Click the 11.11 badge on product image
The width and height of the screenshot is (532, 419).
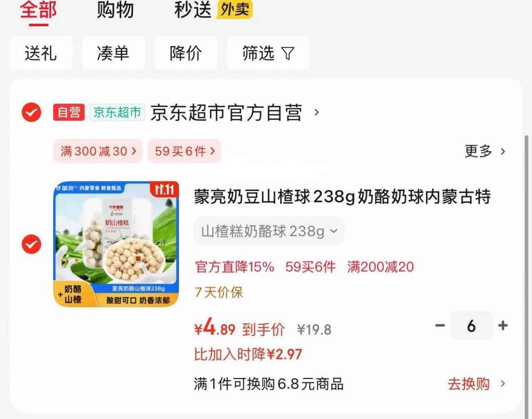(165, 190)
